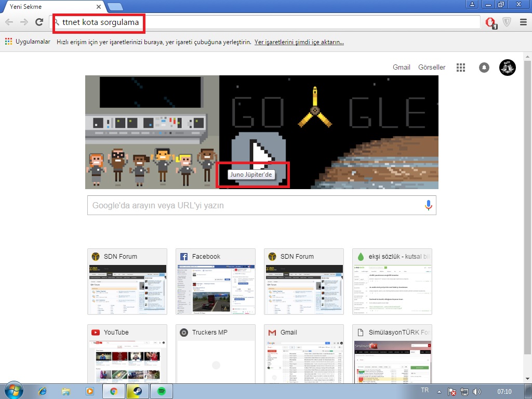Open Chrome user profile button in title bar
Image resolution: width=532 pixels, height=399 pixels.
(472, 4)
